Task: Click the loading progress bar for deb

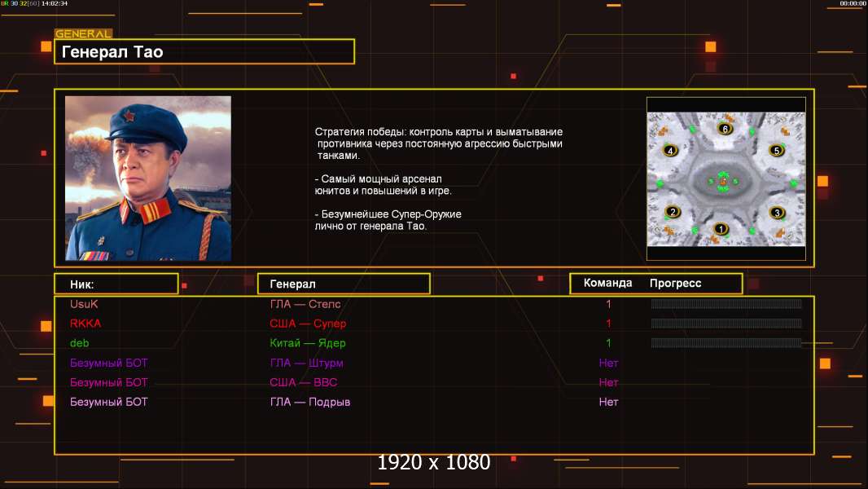Action: [726, 343]
